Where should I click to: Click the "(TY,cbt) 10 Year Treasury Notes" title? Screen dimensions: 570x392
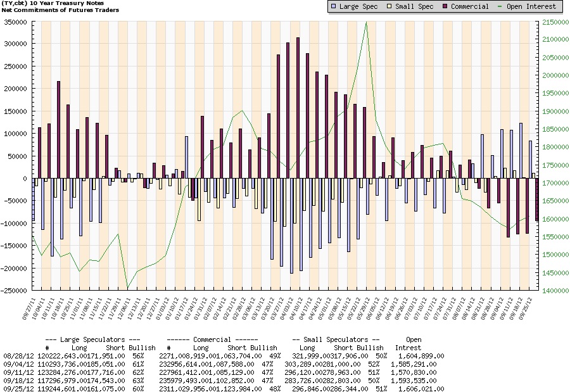(x=53, y=3)
